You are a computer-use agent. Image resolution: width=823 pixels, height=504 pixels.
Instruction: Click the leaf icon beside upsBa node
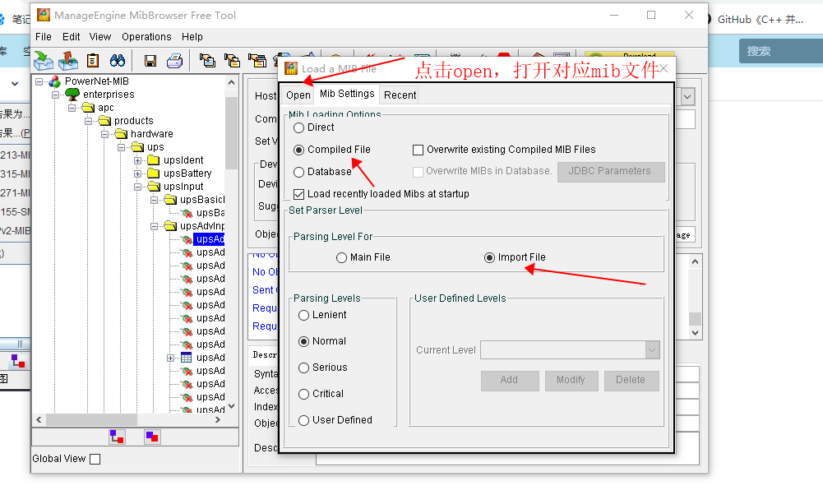click(187, 213)
